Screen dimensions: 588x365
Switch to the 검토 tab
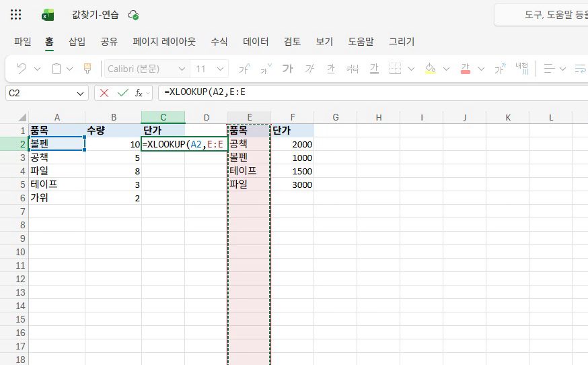292,41
